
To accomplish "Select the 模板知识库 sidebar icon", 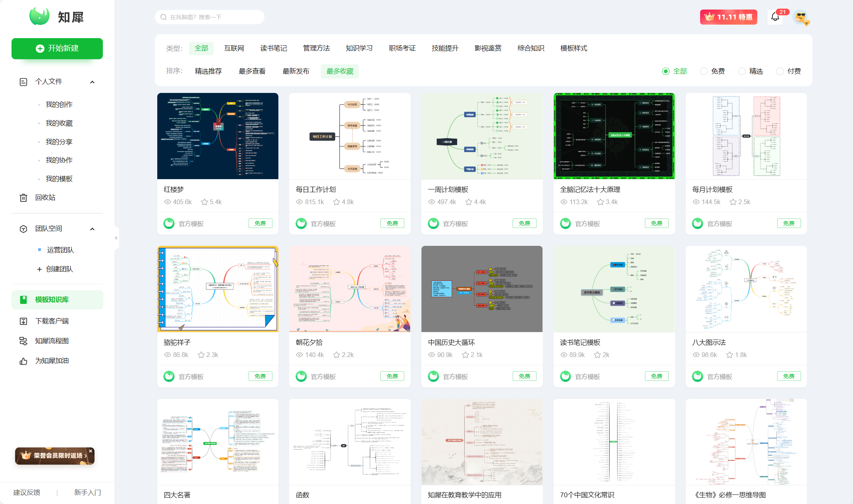I will click(23, 299).
